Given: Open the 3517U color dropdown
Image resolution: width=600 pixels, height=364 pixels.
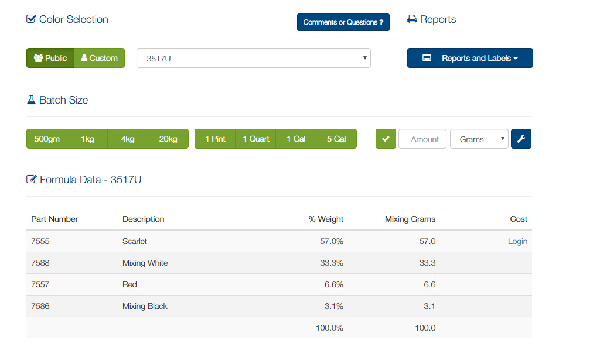Looking at the screenshot, I should (253, 58).
